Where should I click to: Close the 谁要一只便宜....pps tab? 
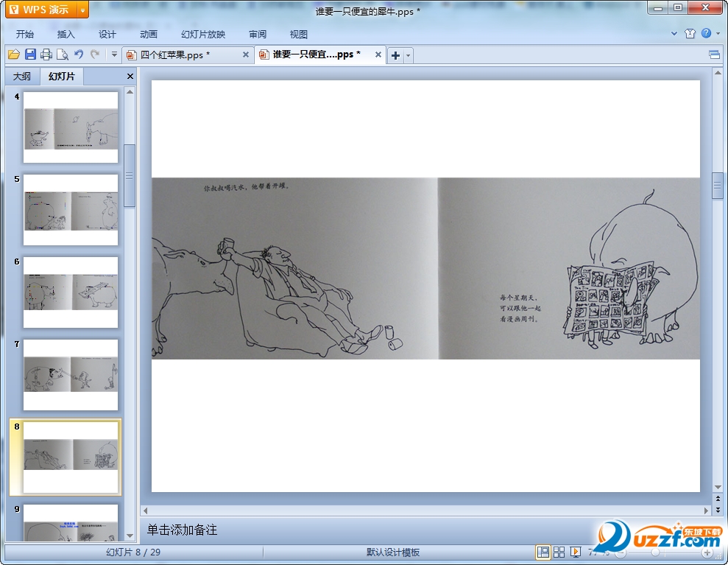point(378,55)
